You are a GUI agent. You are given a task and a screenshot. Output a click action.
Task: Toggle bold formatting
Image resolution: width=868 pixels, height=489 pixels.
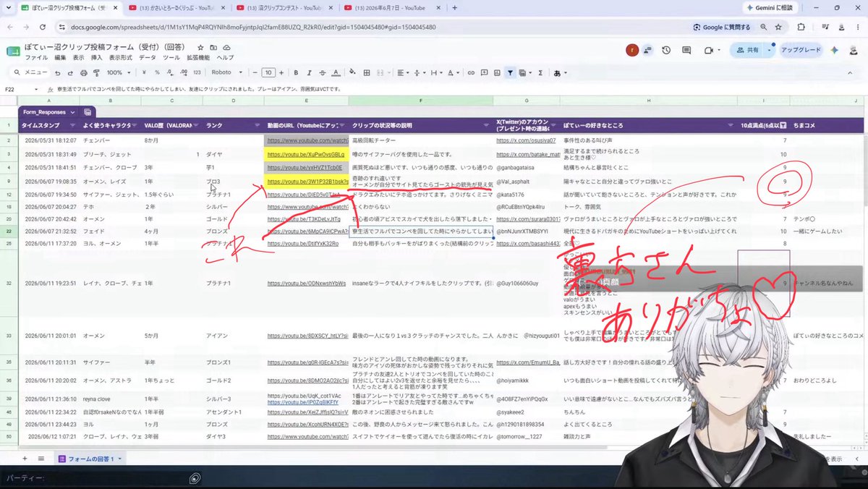tap(296, 73)
